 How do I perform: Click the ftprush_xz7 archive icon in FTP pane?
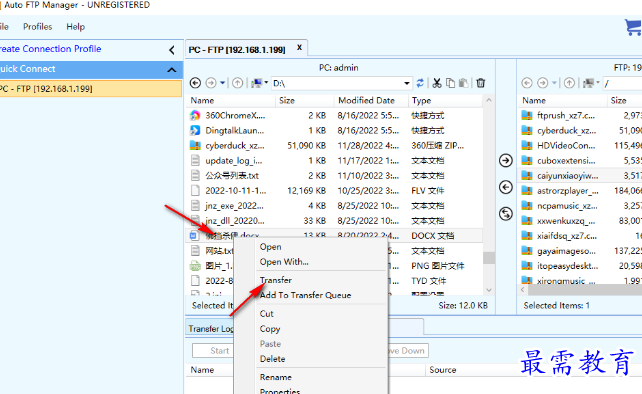point(527,115)
